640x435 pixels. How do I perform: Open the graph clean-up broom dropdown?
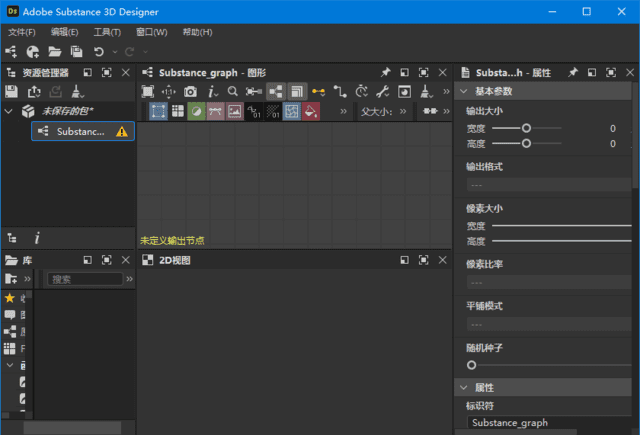426,91
